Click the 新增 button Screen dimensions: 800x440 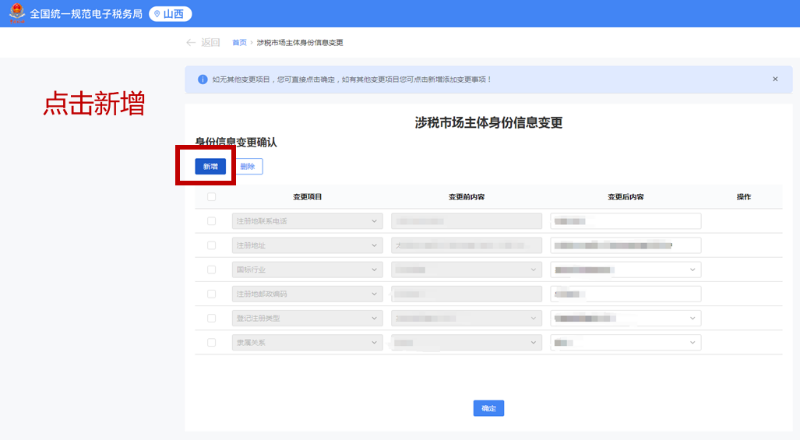(210, 166)
